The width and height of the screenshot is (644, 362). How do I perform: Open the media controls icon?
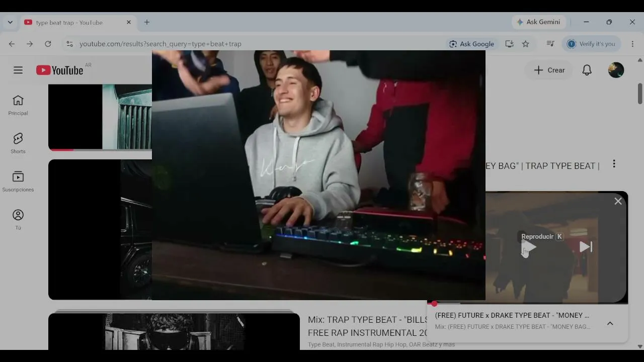coord(550,44)
